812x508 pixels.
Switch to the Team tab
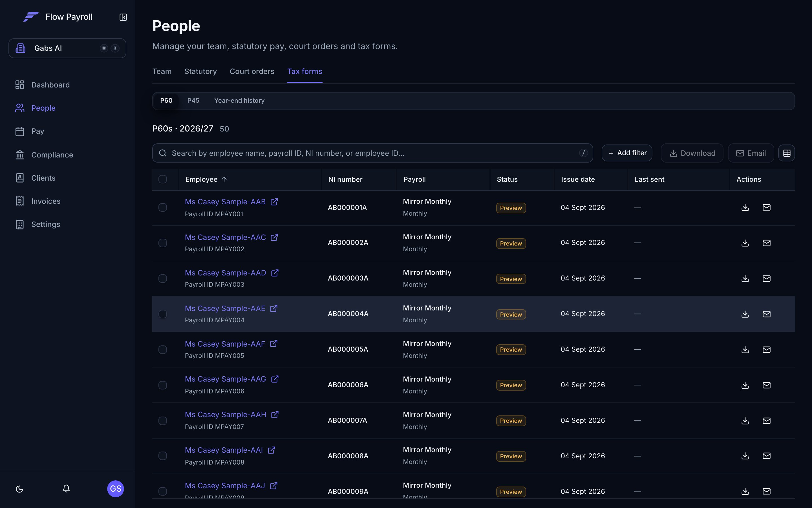point(162,71)
